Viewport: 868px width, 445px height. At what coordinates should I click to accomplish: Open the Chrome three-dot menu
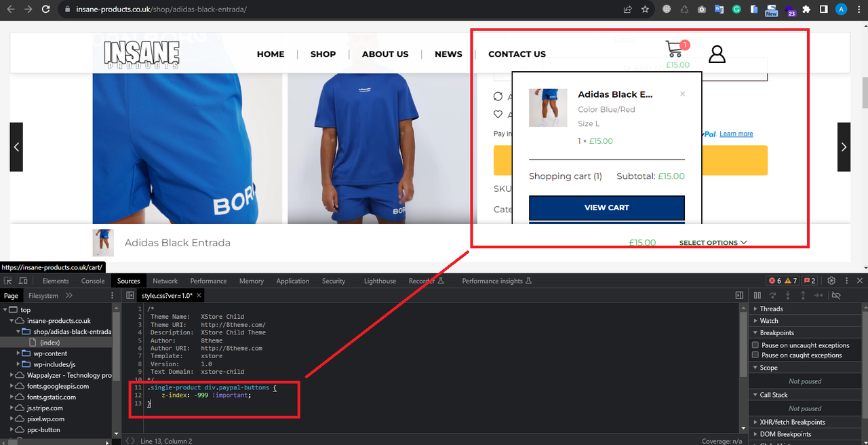tap(858, 9)
